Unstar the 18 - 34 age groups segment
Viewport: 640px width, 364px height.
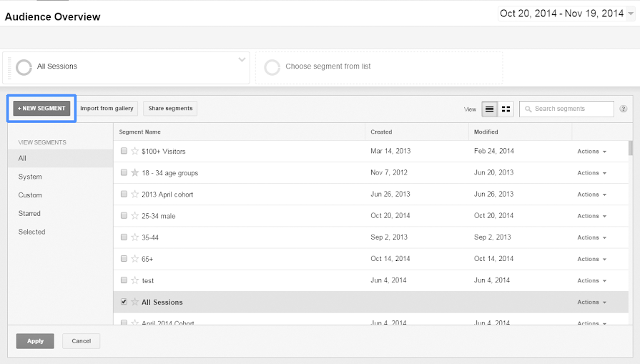click(134, 173)
